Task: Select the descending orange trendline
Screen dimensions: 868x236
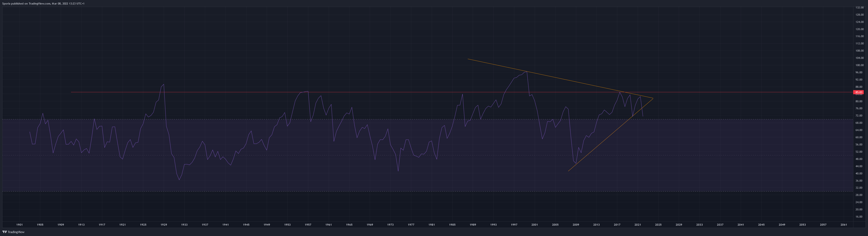Action: [560, 79]
